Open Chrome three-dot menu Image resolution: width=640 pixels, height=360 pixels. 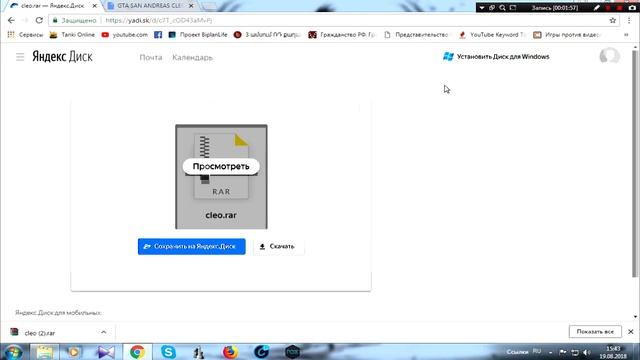(629, 20)
